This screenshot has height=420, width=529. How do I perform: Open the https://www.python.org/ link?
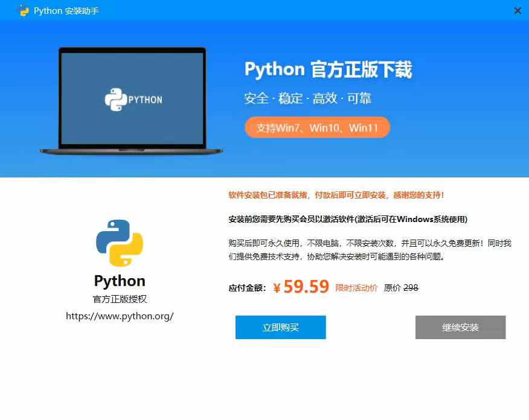120,316
